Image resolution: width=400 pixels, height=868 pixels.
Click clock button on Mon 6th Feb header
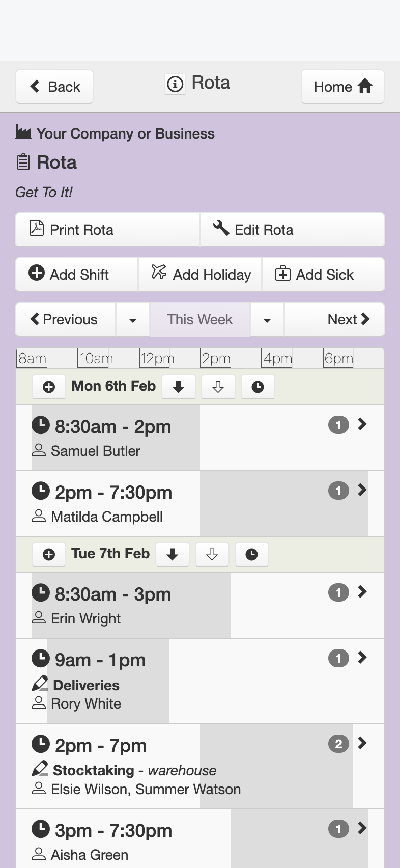pos(258,387)
